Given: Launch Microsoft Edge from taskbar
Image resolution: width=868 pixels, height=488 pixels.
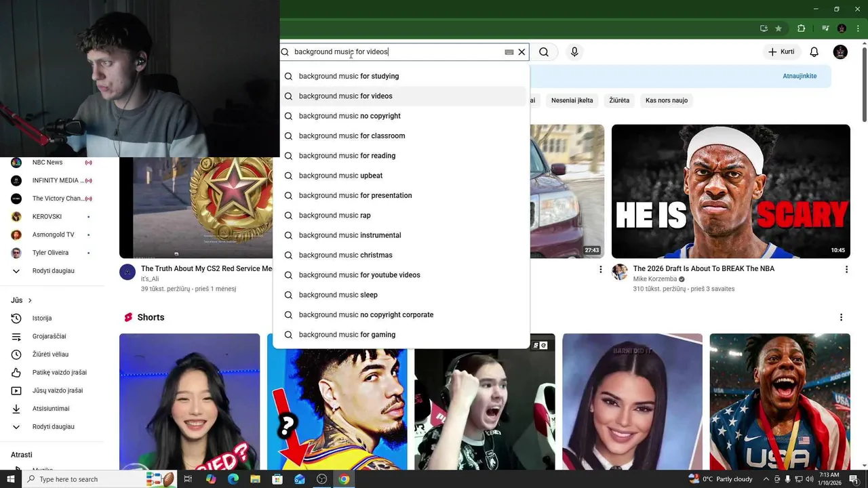Looking at the screenshot, I should coord(233,479).
